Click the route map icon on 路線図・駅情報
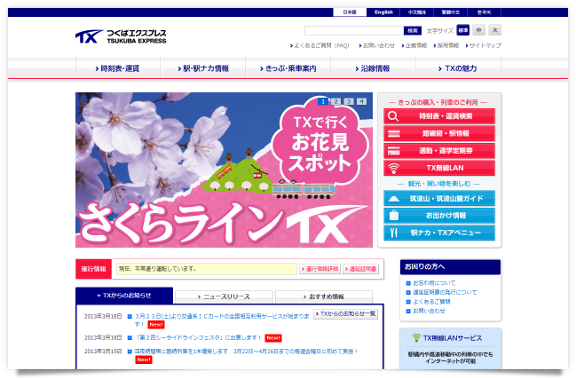 click(x=394, y=133)
